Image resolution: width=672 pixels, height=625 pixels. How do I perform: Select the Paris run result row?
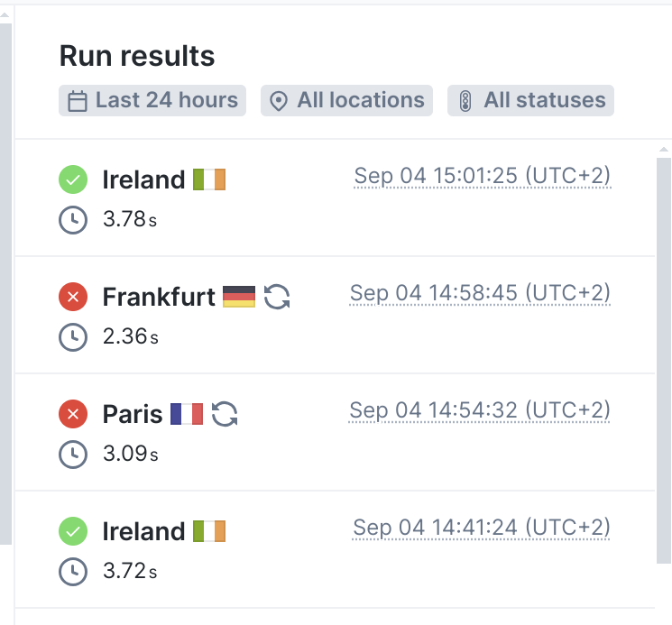pos(336,432)
